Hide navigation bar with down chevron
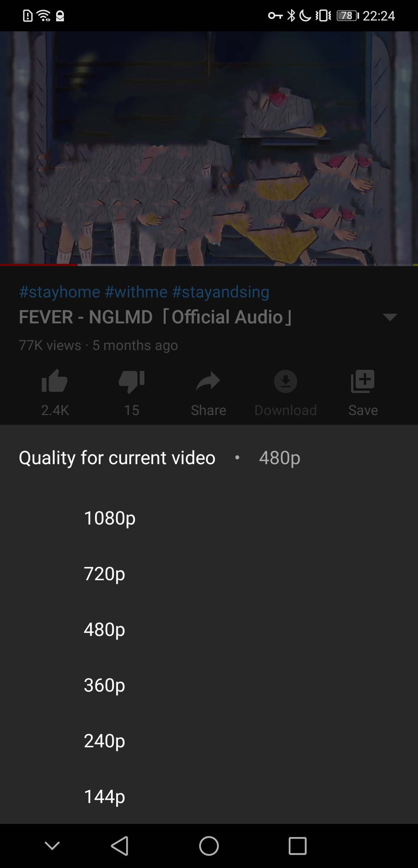Screen dimensions: 418x868 52,846
